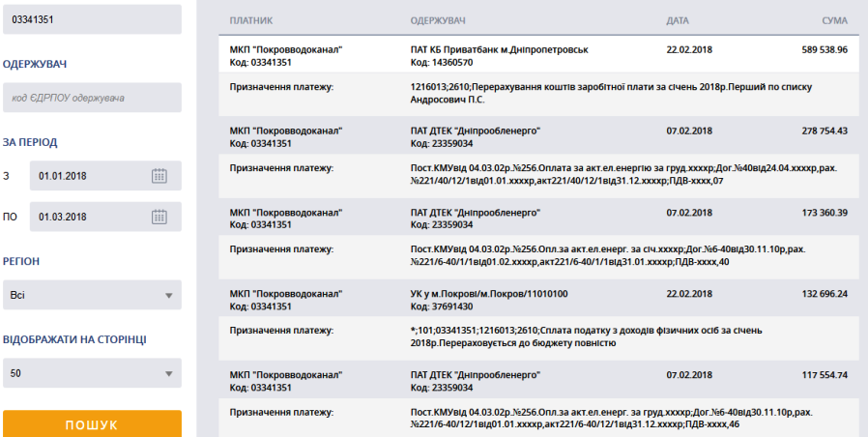868x437 pixels.
Task: Click the orange ПОШУК button
Action: pyautogui.click(x=92, y=424)
